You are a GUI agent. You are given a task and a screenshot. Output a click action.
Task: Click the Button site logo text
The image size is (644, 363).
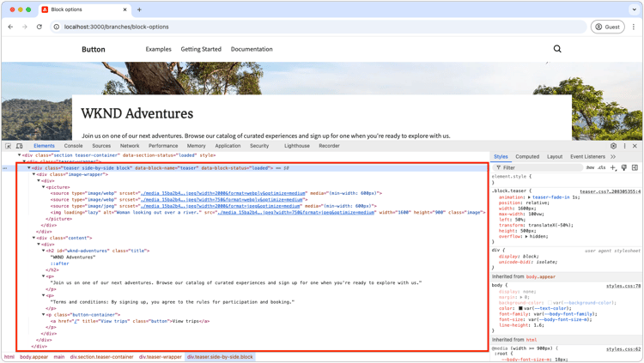(x=94, y=49)
